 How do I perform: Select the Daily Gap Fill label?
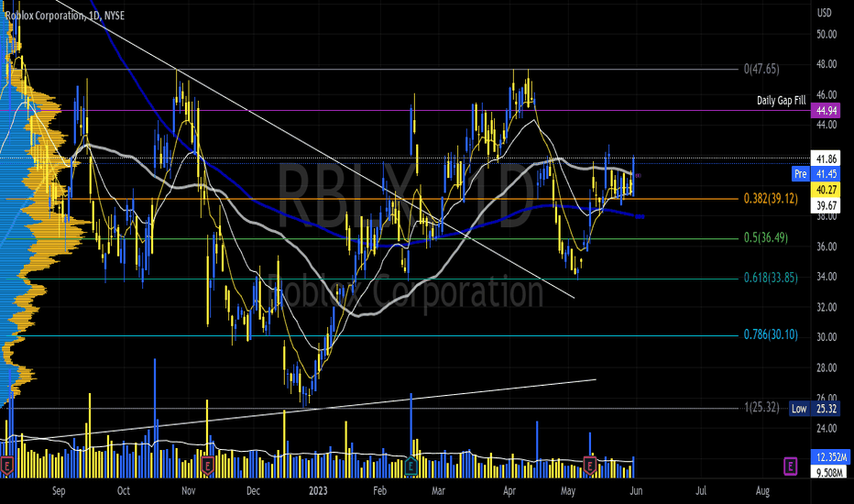pos(781,100)
